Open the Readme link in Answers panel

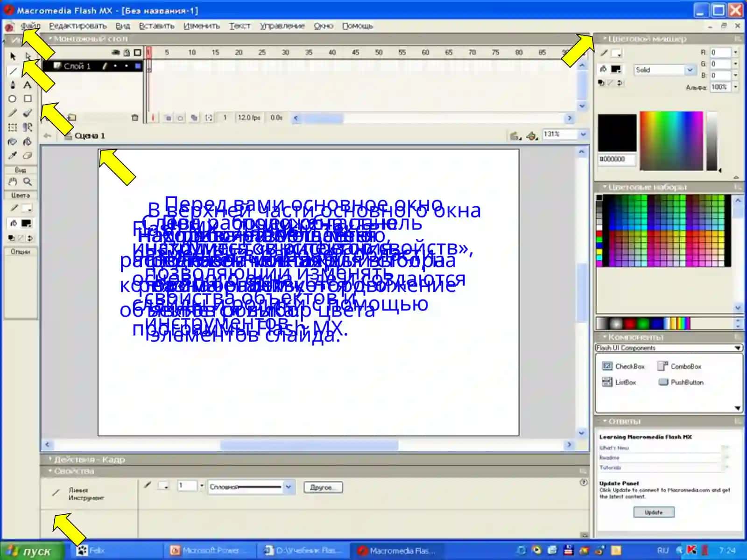pos(609,458)
